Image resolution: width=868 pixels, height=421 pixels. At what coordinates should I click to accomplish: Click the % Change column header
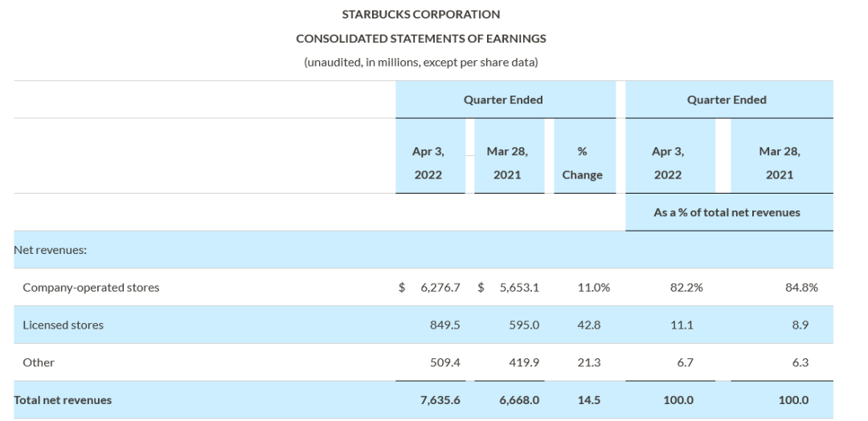tap(582, 162)
